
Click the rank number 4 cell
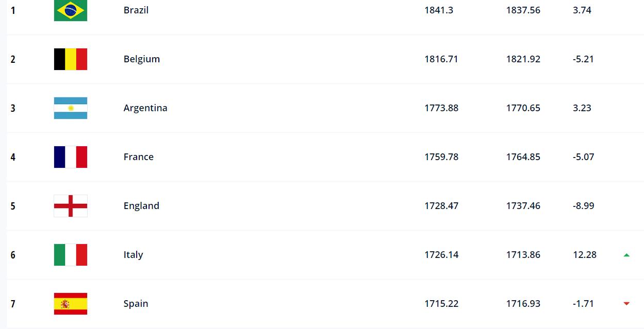[x=13, y=157]
